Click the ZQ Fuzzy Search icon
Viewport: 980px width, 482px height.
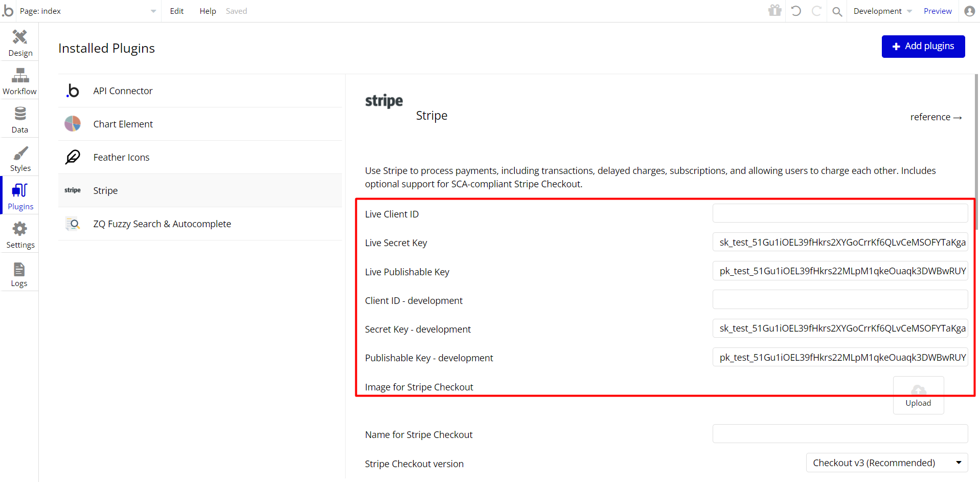[73, 224]
